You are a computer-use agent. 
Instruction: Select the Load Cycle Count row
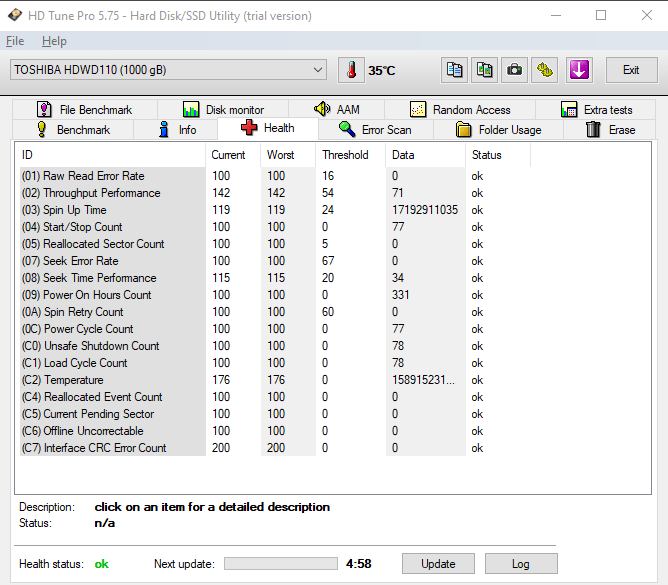(275, 363)
